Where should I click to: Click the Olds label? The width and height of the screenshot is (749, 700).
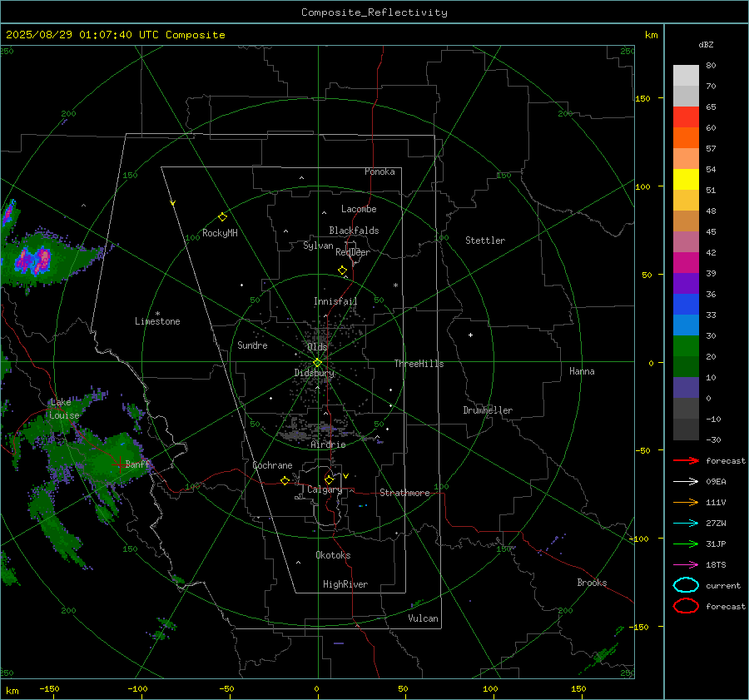tap(317, 347)
